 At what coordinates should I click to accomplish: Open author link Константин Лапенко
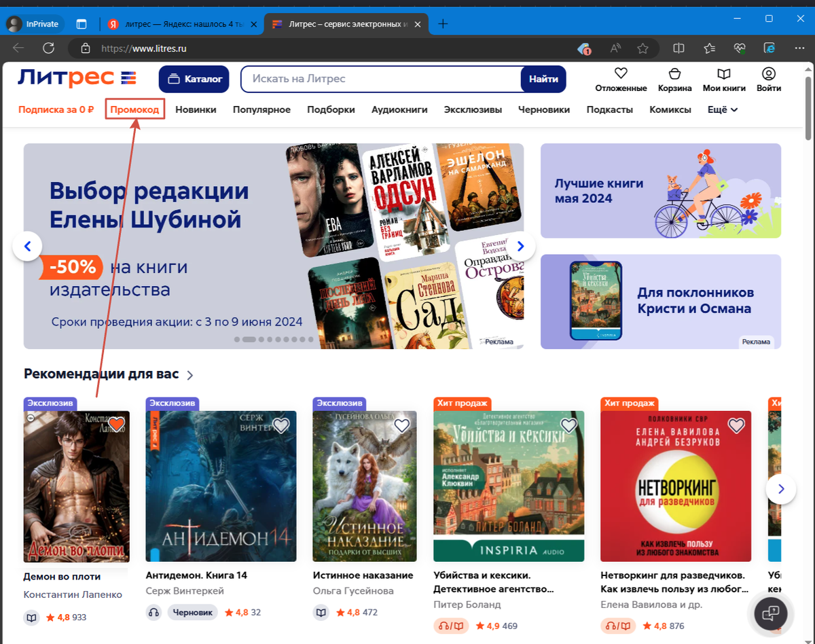73,594
